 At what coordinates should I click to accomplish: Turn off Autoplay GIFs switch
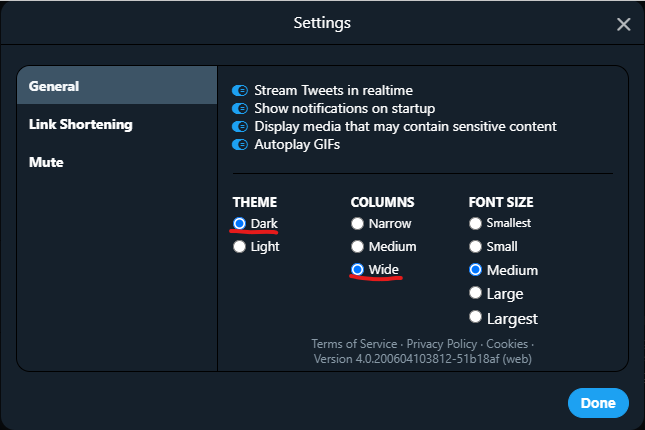pyautogui.click(x=240, y=144)
